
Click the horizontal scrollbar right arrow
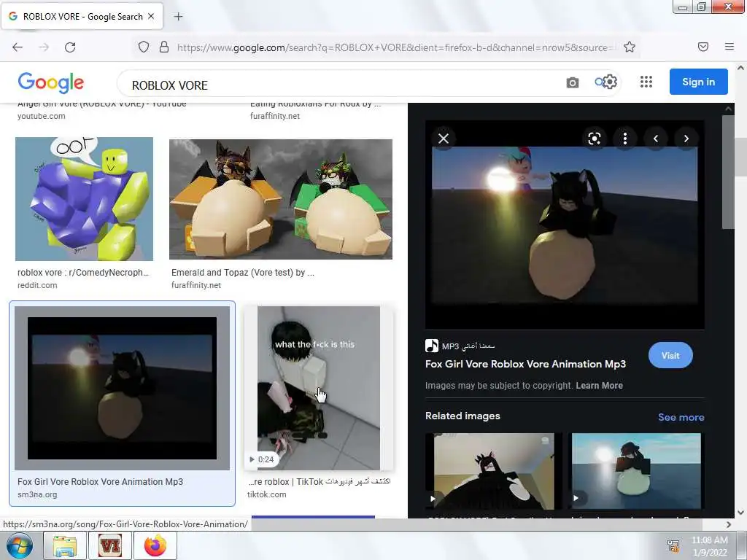pos(729,524)
